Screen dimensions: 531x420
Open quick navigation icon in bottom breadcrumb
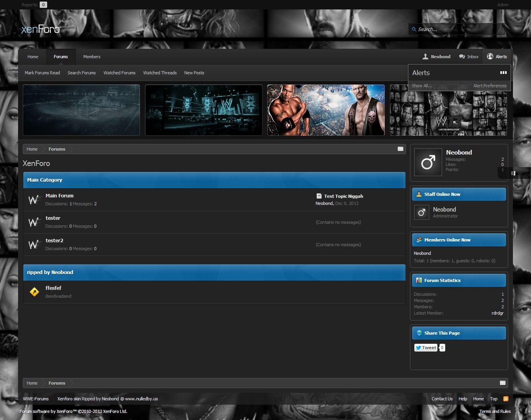pos(502,383)
